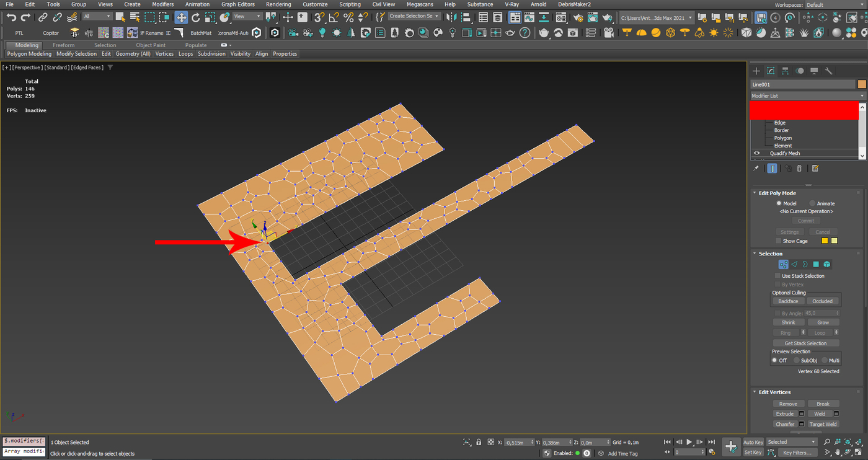Open the Create tab in command panel
This screenshot has height=460, width=868.
coord(756,71)
